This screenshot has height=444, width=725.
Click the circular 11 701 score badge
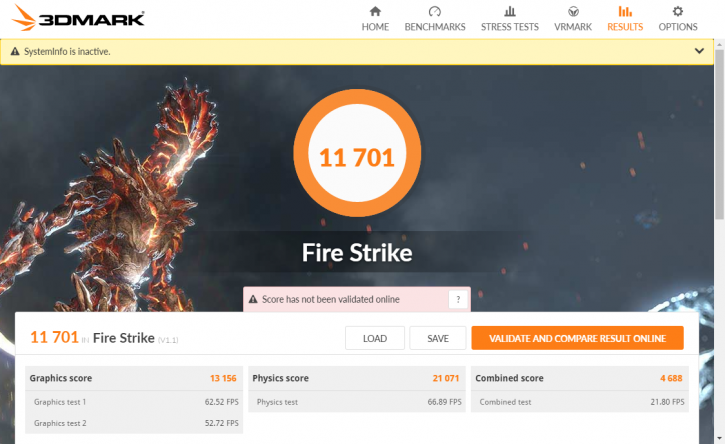[x=357, y=153]
